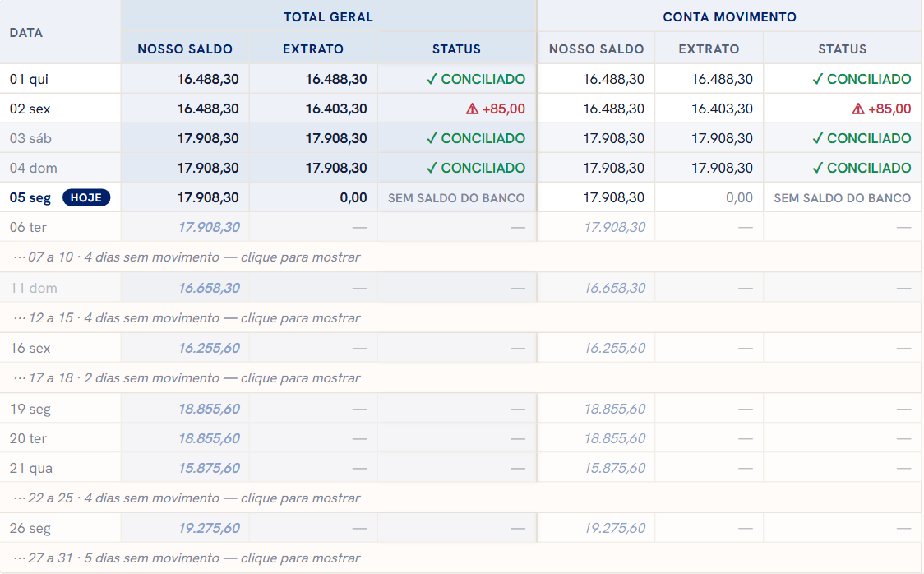Screen dimensions: 924x574
Task: Click Total Geral nosso saldo 16.488,30 on 01 qui
Action: pyautogui.click(x=208, y=79)
